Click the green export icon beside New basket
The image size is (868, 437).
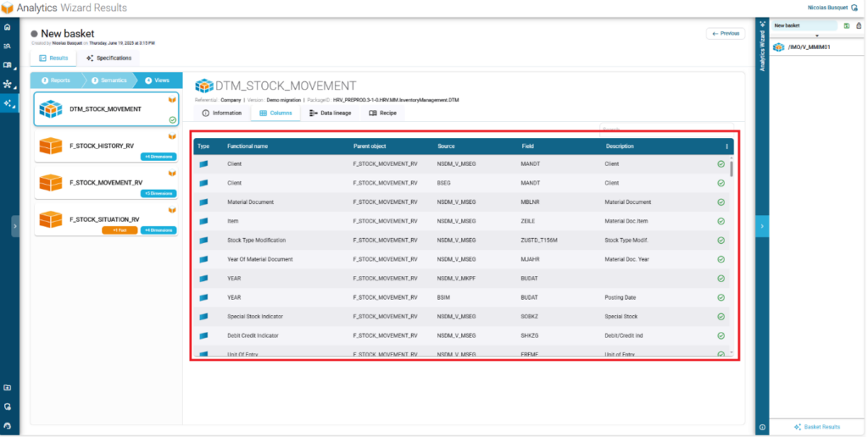tap(847, 25)
